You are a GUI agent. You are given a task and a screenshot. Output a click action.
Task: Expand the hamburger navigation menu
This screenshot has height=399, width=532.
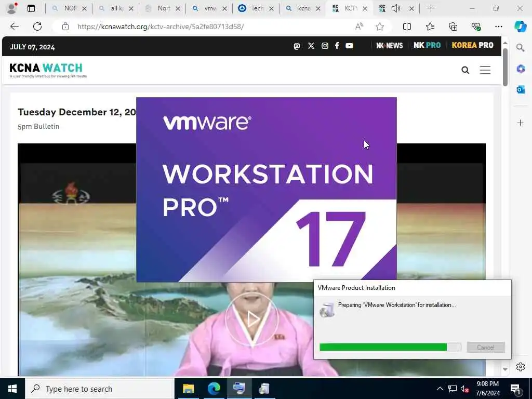pyautogui.click(x=485, y=70)
